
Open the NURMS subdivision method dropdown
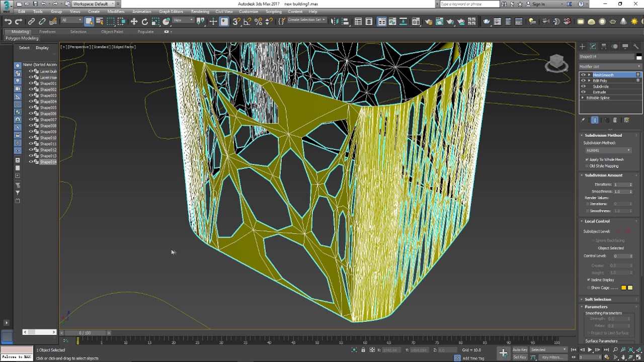(x=608, y=150)
